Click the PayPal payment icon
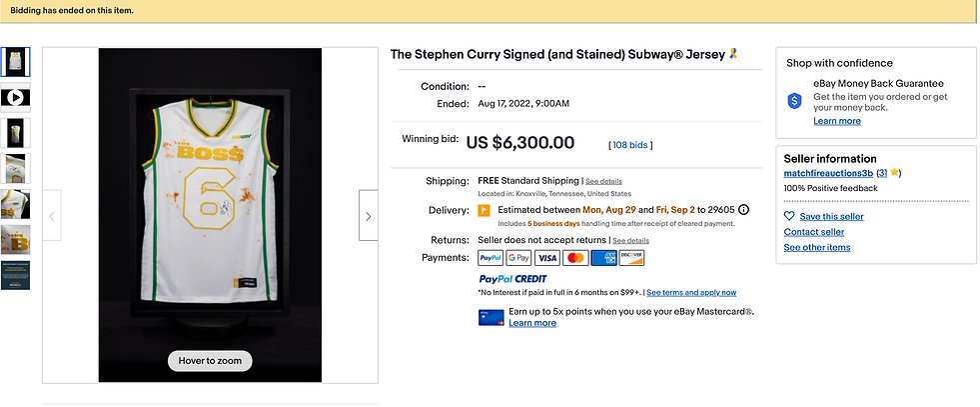Screen dimensions: 980x407 point(490,258)
